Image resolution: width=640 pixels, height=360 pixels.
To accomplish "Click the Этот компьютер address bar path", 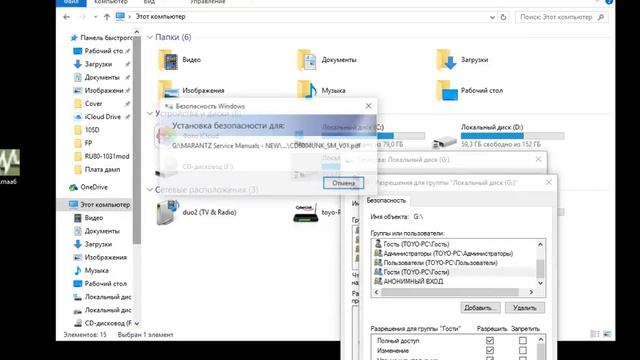I will [160, 17].
